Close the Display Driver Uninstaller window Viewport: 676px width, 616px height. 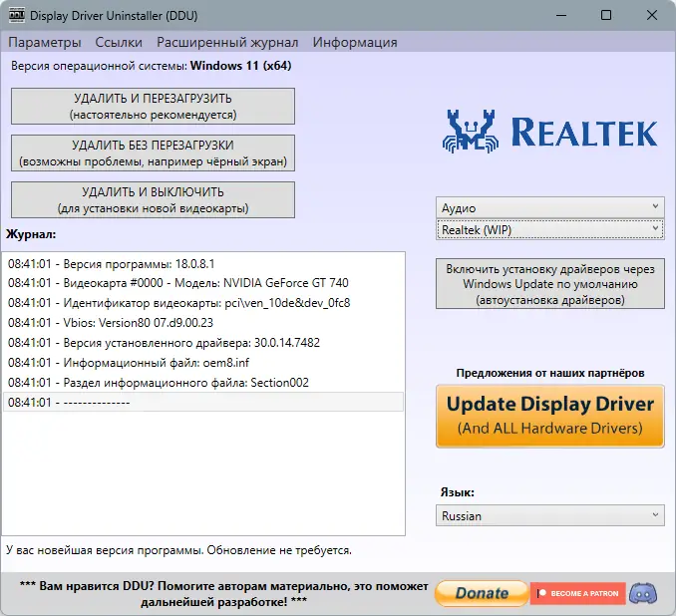point(652,16)
